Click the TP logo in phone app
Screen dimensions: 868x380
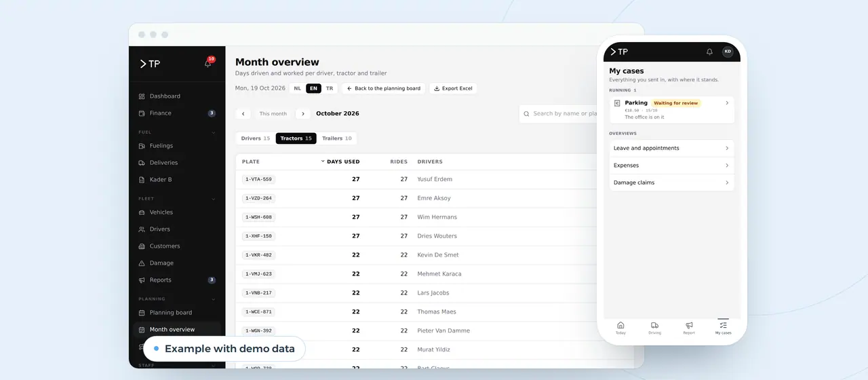point(618,52)
